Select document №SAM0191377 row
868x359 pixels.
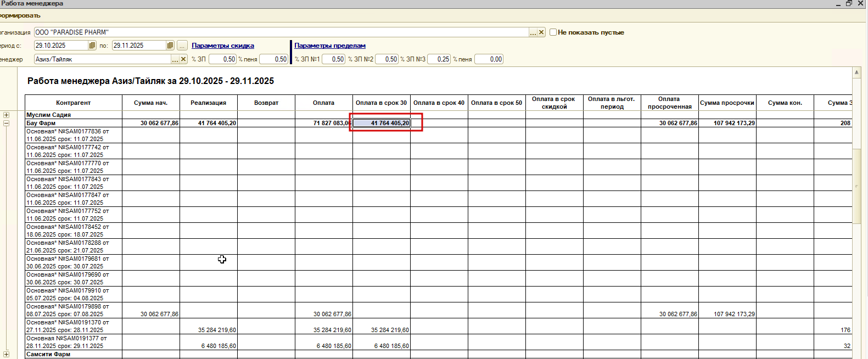[74, 343]
